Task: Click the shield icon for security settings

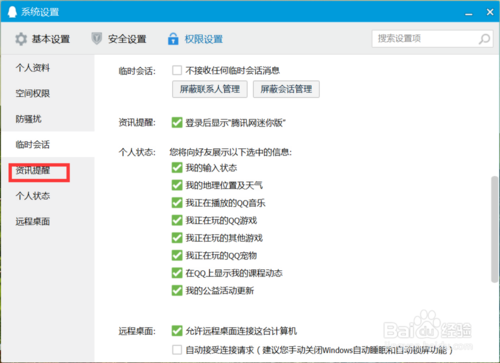Action: coord(96,39)
